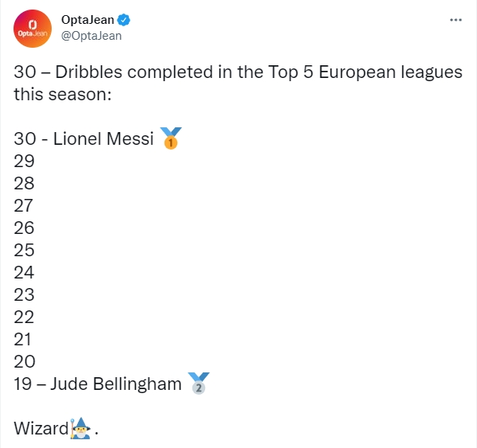Image resolution: width=477 pixels, height=448 pixels.
Task: Click the gold first-place medal emoji
Action: 171,138
